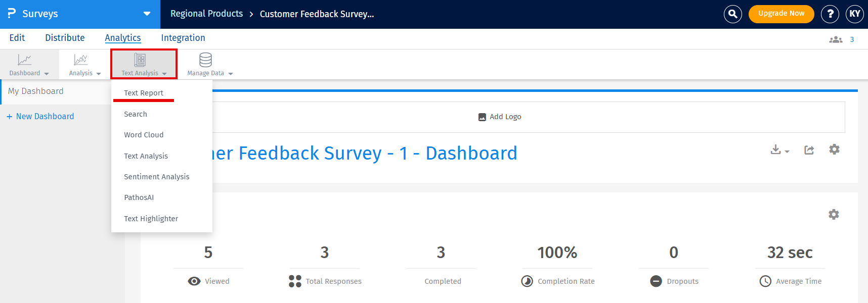Open the stats widget settings gear
Viewport: 868px width, 303px height.
[x=834, y=214]
